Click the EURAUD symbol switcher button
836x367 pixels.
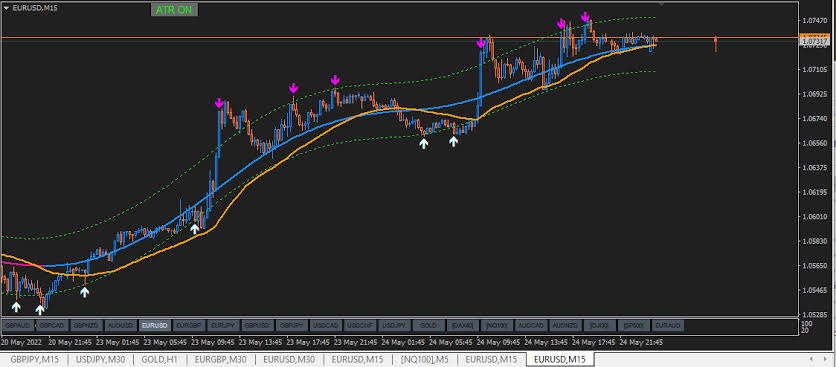click(x=667, y=325)
